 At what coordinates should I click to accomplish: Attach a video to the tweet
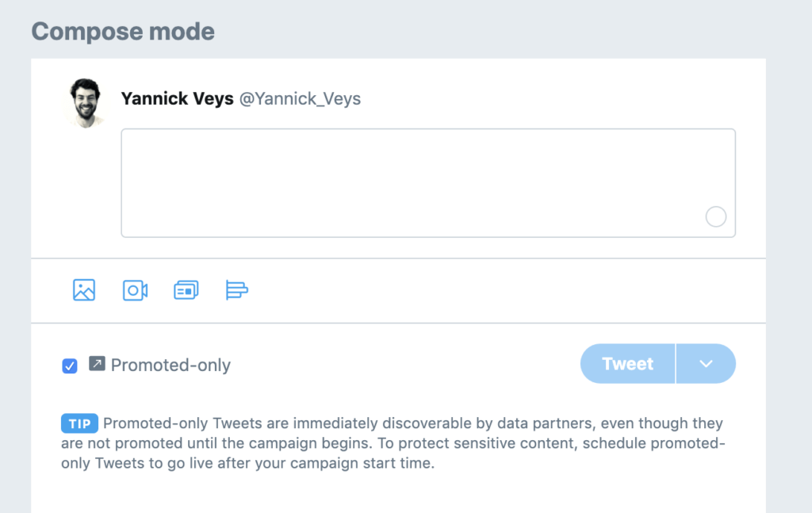pyautogui.click(x=135, y=290)
